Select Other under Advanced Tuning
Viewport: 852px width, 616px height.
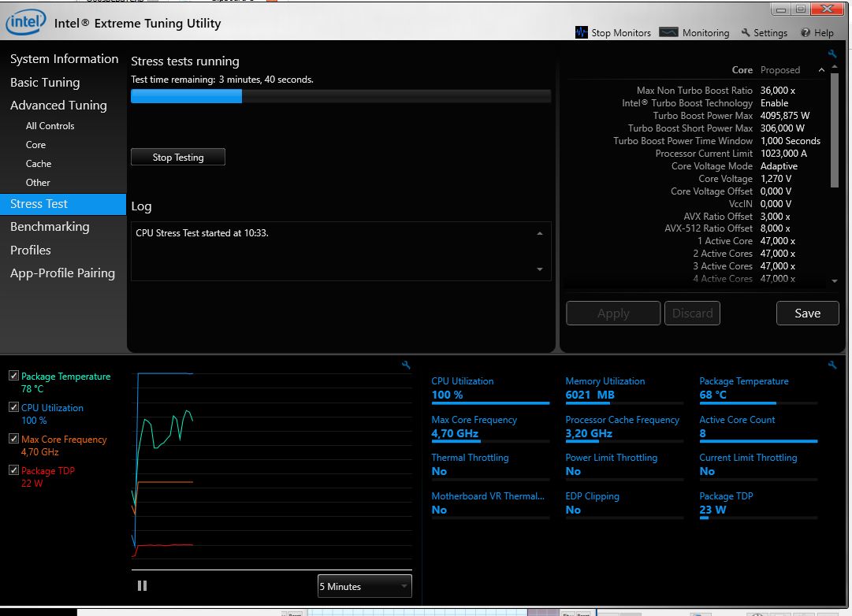point(38,183)
